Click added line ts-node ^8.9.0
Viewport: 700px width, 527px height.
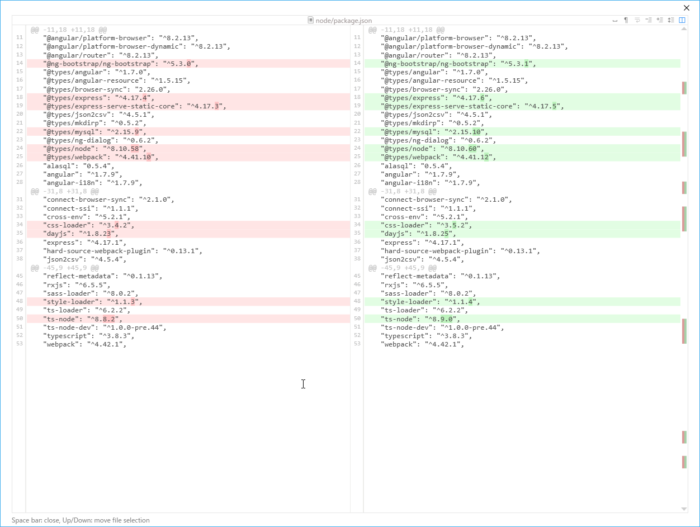[x=522, y=319]
